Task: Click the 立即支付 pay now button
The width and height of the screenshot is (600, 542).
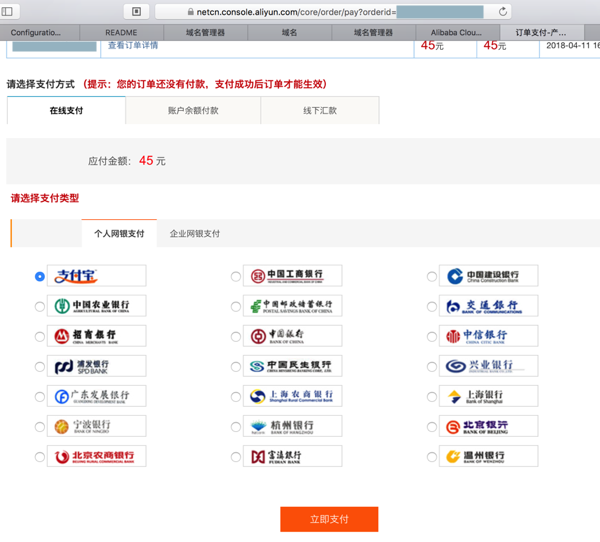Action: tap(329, 519)
